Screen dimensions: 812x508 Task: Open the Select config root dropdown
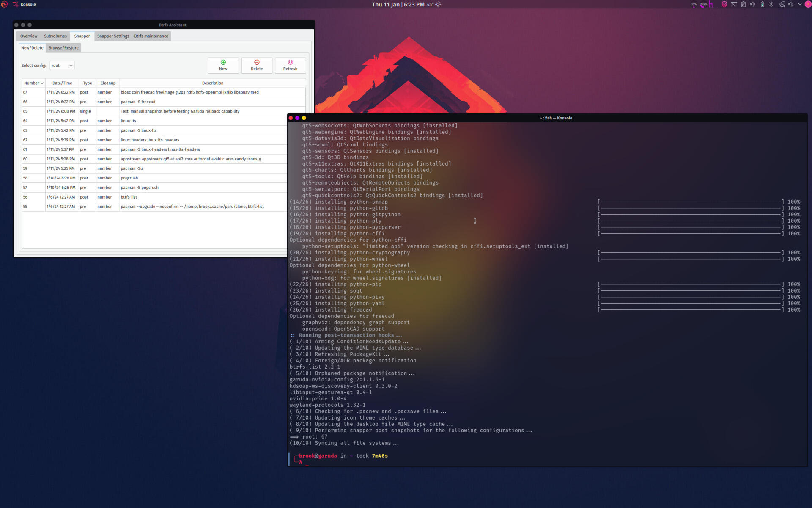62,66
